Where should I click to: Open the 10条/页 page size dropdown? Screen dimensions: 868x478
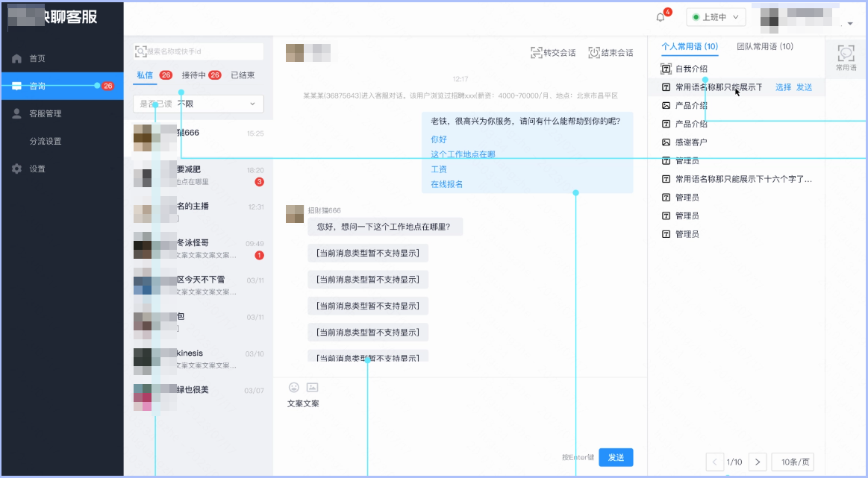pyautogui.click(x=793, y=462)
